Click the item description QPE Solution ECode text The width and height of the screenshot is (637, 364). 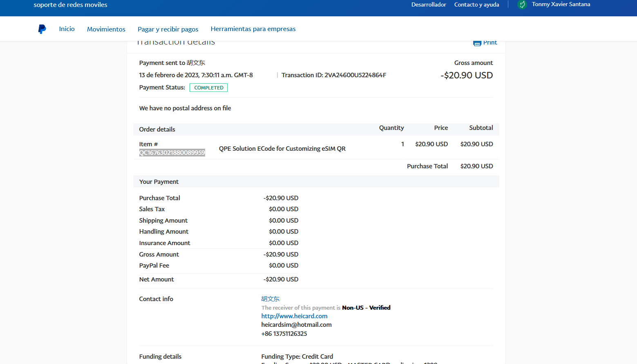(x=282, y=149)
